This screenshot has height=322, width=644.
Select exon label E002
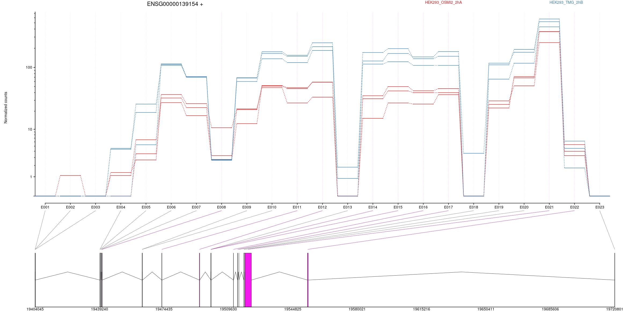[70, 207]
